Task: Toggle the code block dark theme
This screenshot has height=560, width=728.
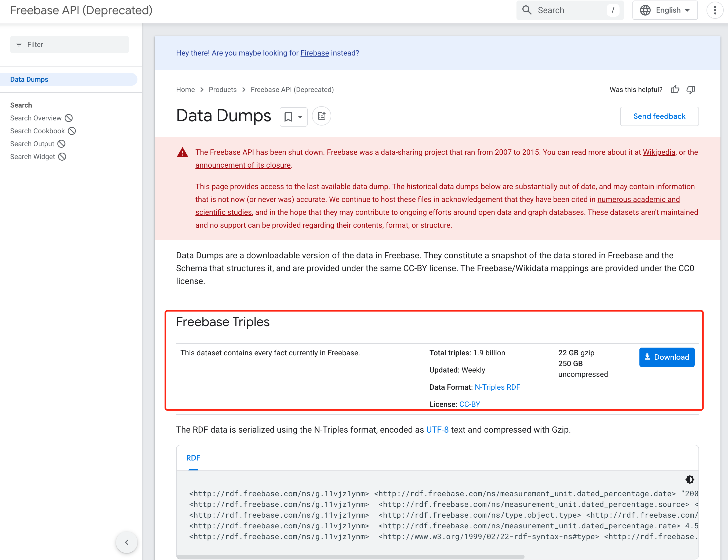Action: (x=690, y=479)
